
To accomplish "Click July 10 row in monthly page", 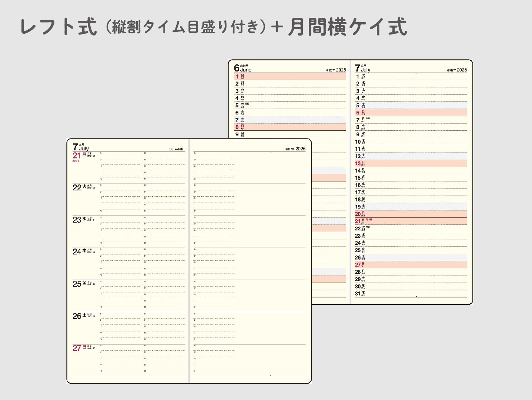I will 411,141.
